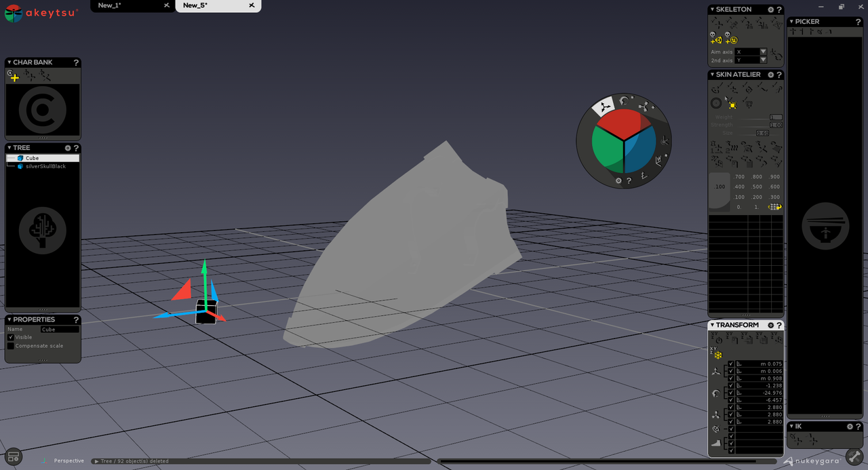Open Skin Atelier settings gear
The image size is (868, 470).
(x=771, y=75)
